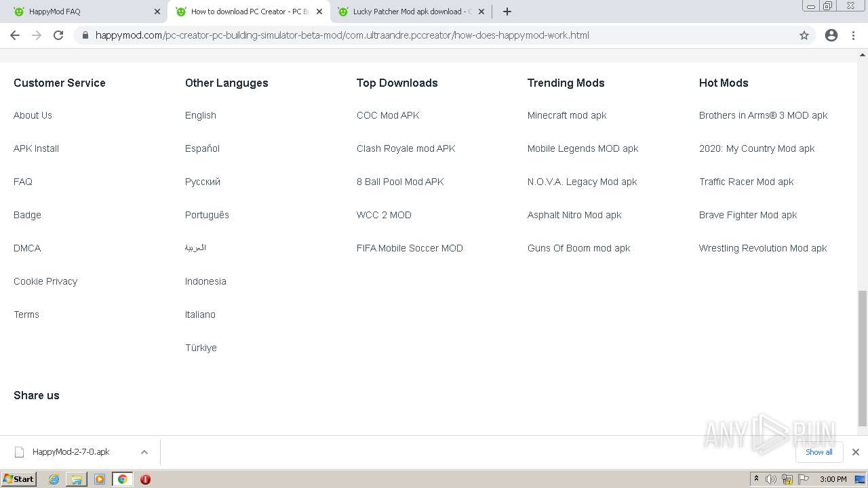Open File Explorer from taskbar

coord(77,479)
